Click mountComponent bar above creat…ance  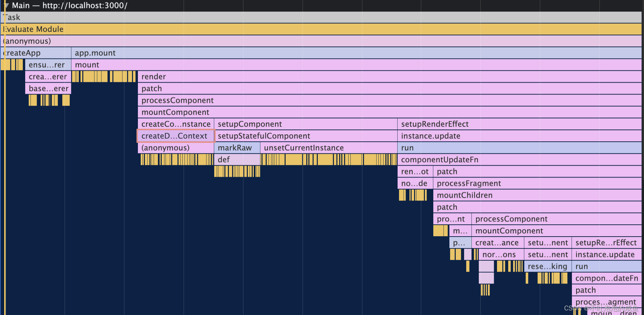point(557,231)
